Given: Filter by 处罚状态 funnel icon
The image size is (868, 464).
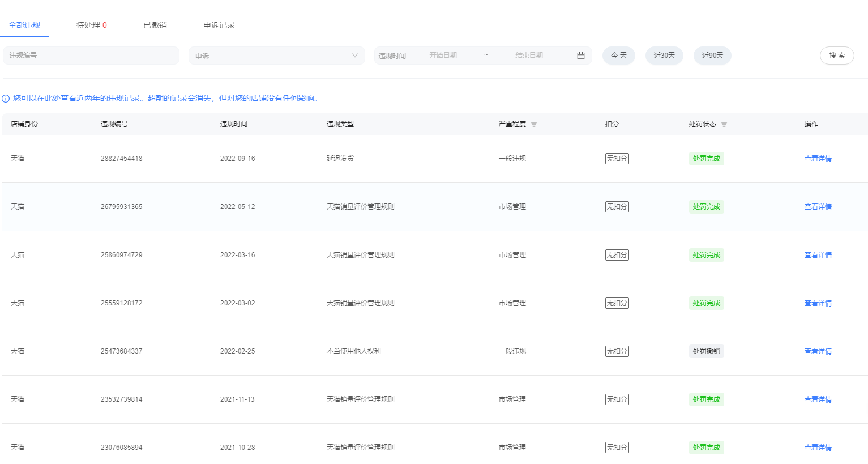Looking at the screenshot, I should pyautogui.click(x=724, y=125).
